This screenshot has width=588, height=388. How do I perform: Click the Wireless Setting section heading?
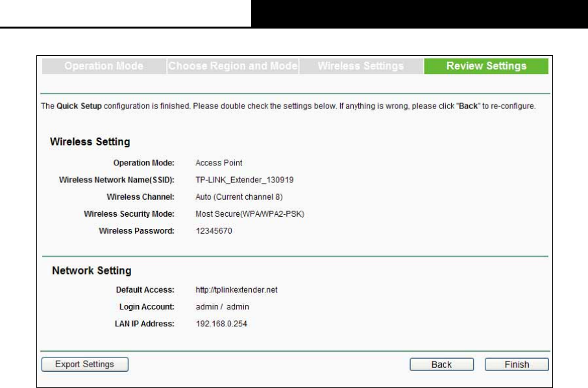pos(90,141)
